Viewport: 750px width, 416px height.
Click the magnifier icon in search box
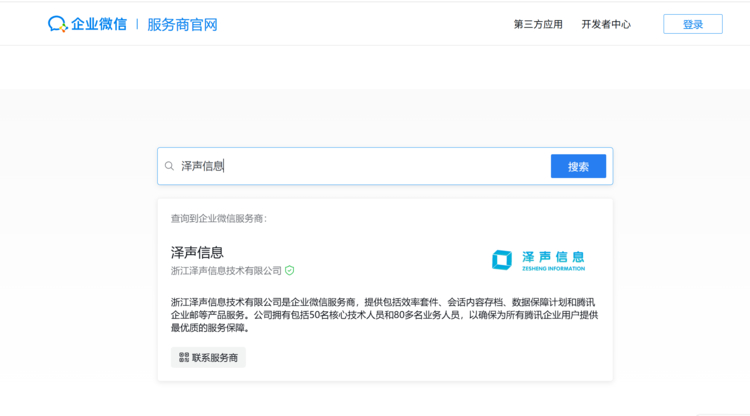(169, 166)
